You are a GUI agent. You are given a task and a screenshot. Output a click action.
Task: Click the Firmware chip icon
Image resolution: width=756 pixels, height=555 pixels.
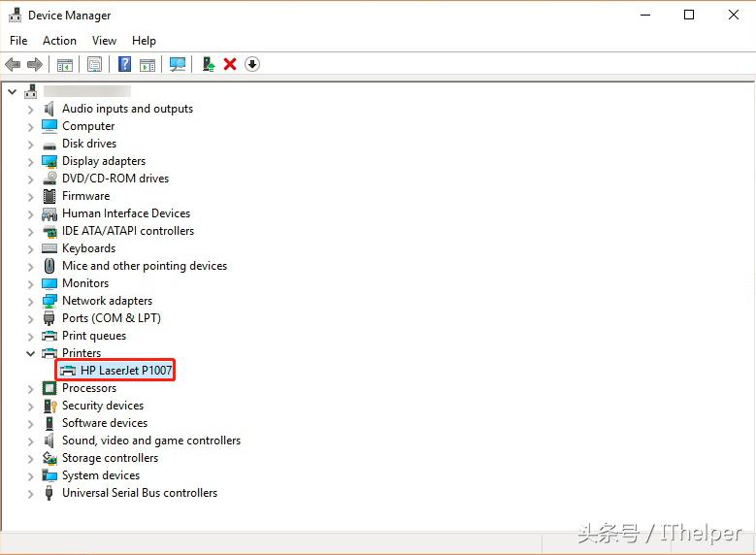[x=49, y=196]
